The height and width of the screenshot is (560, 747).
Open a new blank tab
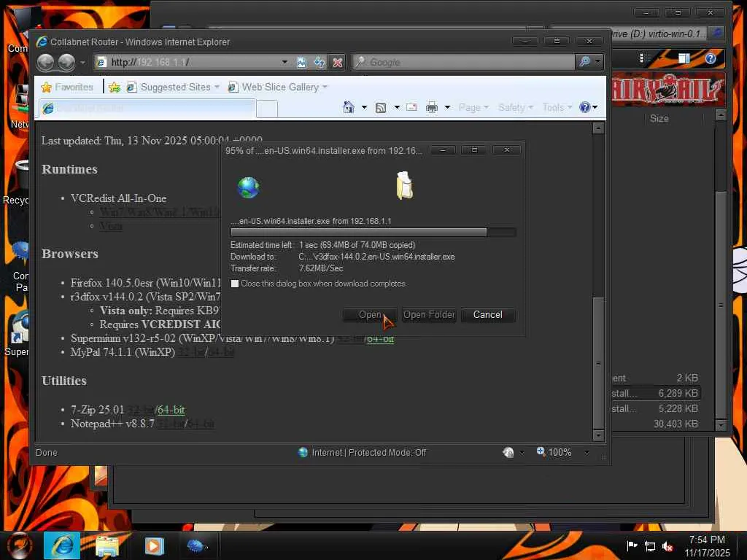[x=267, y=109]
